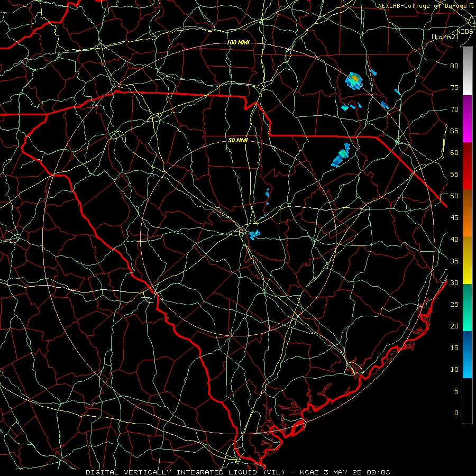Select the black bottom segment of the scale
476x476 pixels.
click(x=467, y=400)
